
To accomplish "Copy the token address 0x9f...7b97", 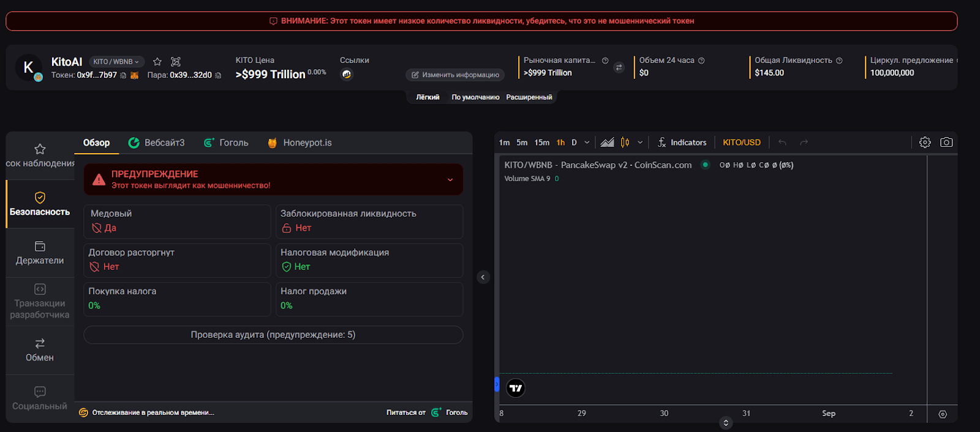I will point(123,75).
